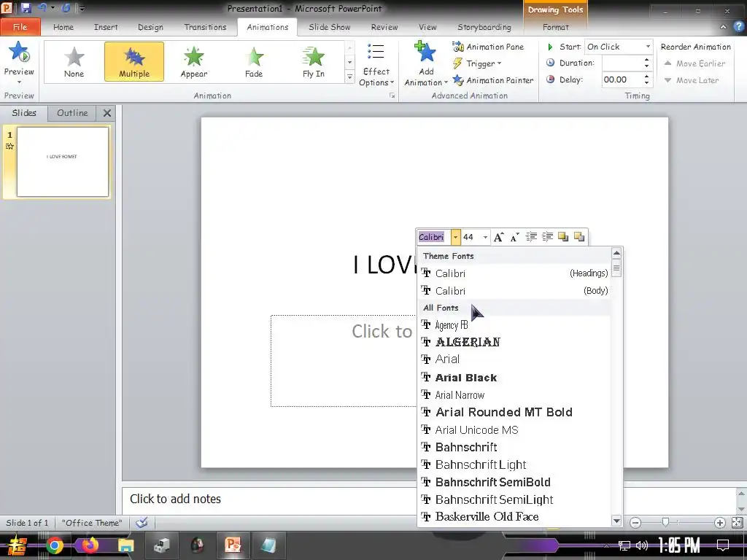Viewport: 747px width, 560px height.
Task: Apply the Appear animation effect
Action: tap(194, 62)
